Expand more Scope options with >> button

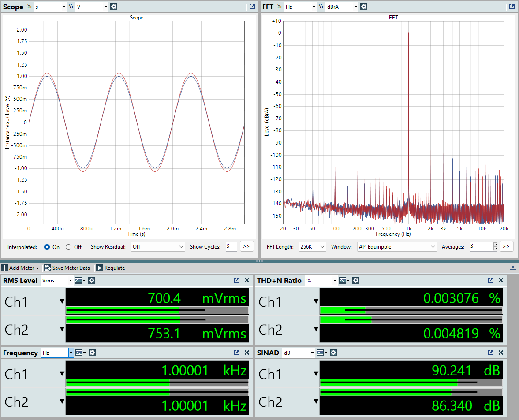[x=246, y=246]
